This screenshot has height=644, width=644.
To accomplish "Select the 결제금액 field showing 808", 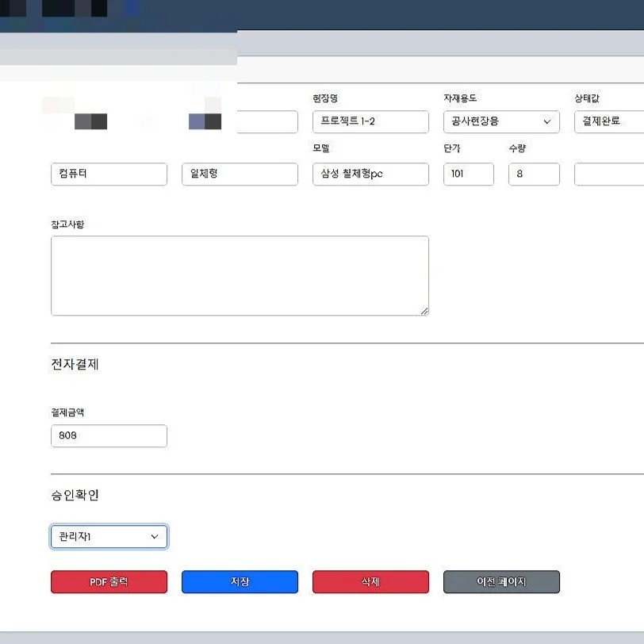I will (x=109, y=435).
